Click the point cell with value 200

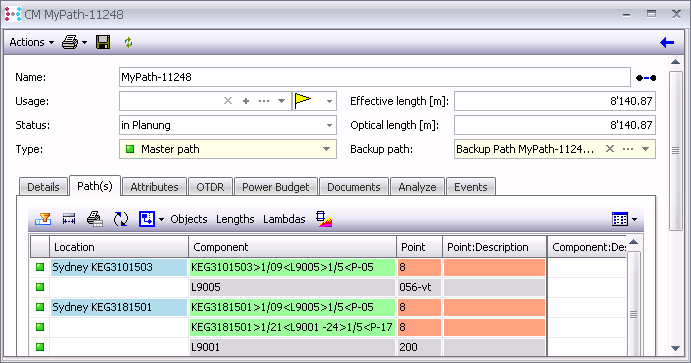419,347
